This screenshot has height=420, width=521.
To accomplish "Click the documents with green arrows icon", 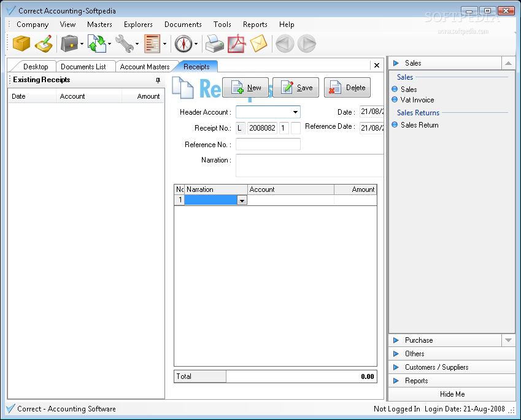I will click(x=97, y=44).
